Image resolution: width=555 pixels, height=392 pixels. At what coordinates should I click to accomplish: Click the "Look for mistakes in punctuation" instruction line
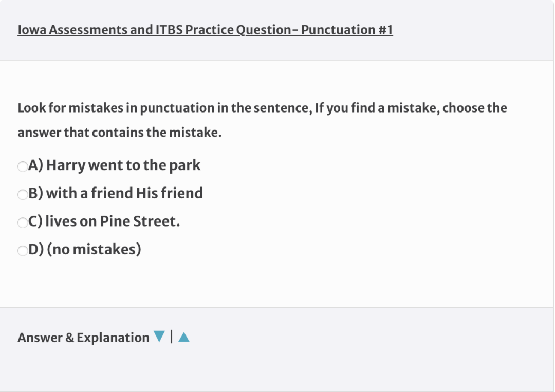tap(262, 108)
